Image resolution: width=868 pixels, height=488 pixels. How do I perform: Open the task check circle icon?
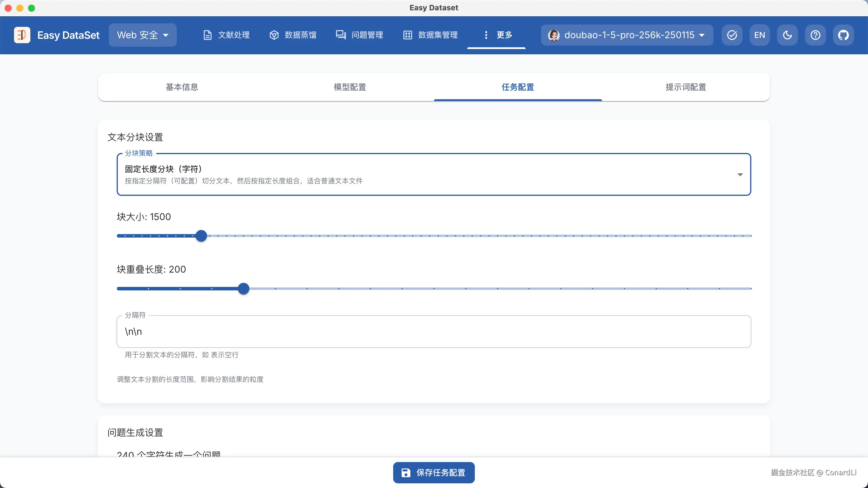click(x=732, y=35)
